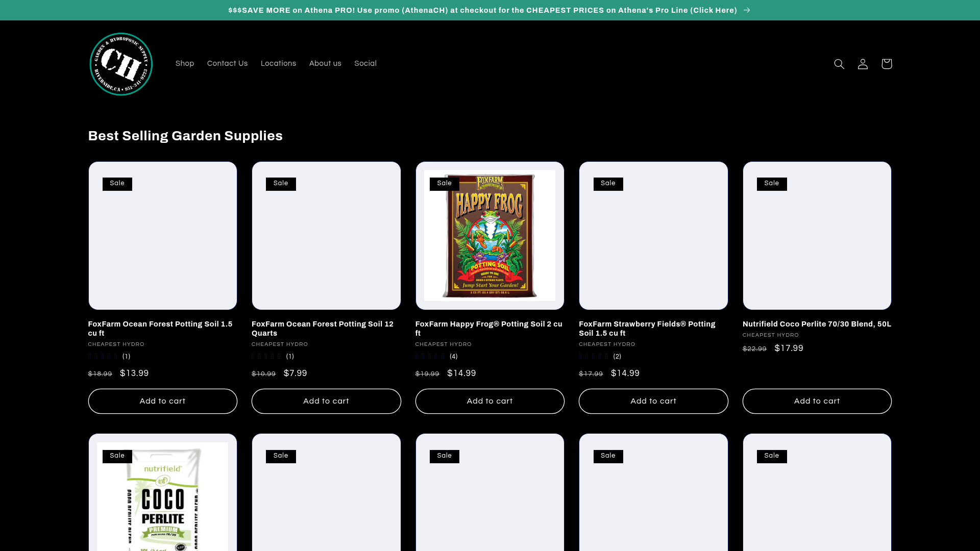Navigate to About us
Image resolution: width=980 pixels, height=551 pixels.
[325, 64]
